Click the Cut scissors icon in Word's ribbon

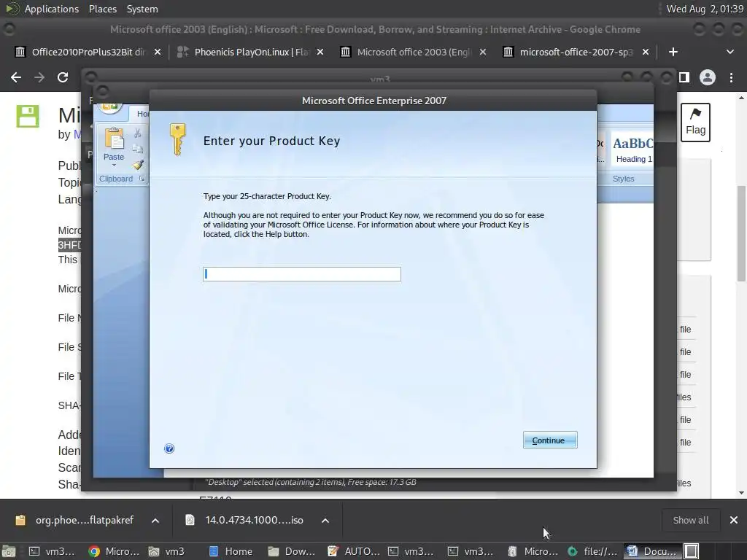click(138, 133)
